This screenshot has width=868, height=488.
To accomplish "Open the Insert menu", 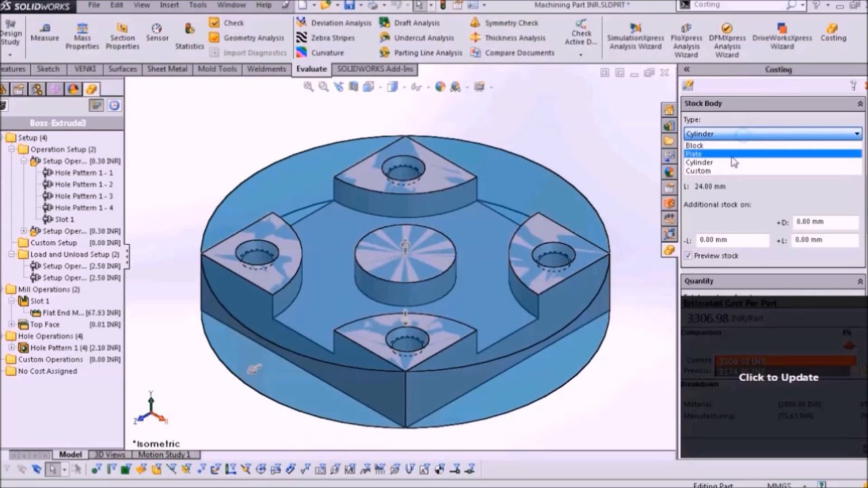I will click(x=170, y=5).
